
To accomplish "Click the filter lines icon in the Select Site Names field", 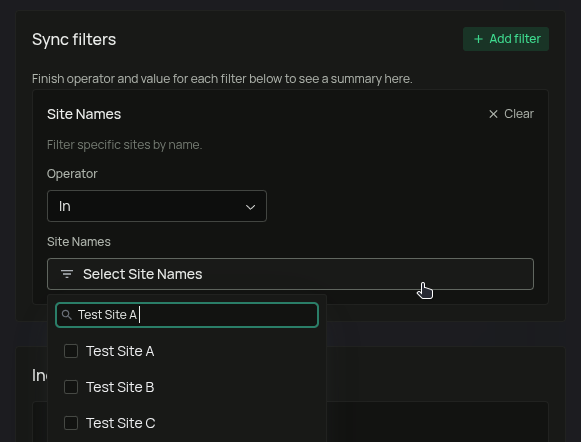I will click(x=67, y=274).
